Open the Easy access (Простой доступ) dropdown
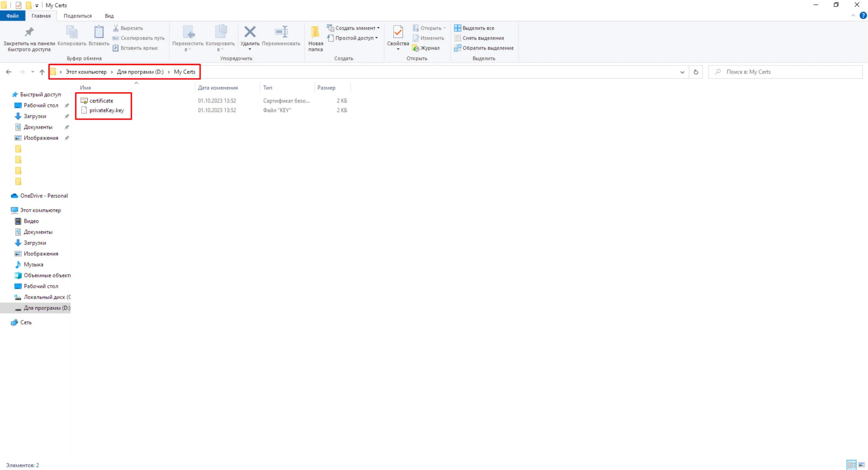The image size is (868, 470). (x=353, y=38)
